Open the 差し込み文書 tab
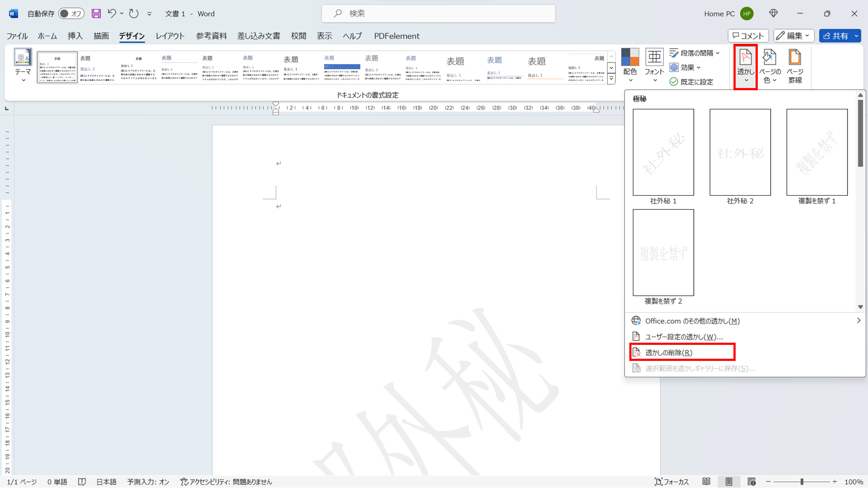This screenshot has height=488, width=868. [x=259, y=36]
